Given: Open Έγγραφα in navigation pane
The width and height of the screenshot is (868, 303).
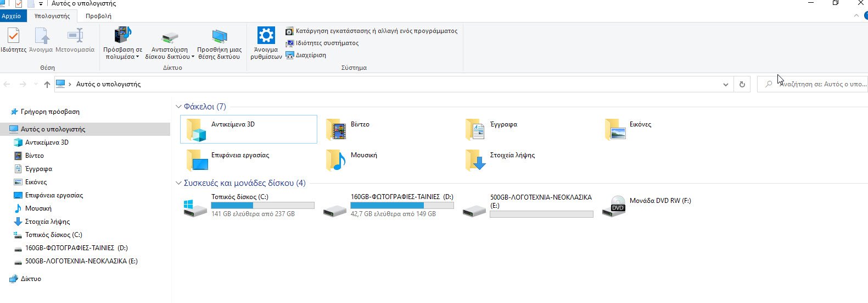Looking at the screenshot, I should click(38, 169).
